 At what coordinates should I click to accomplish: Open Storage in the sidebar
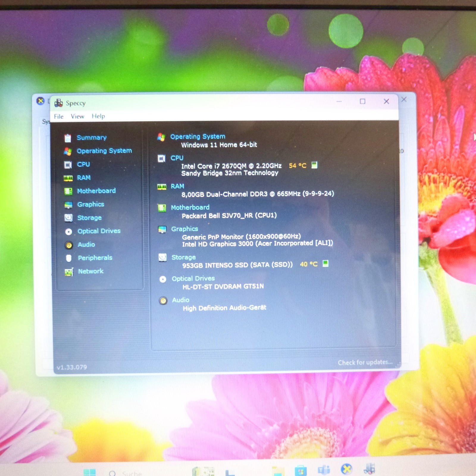coord(90,218)
